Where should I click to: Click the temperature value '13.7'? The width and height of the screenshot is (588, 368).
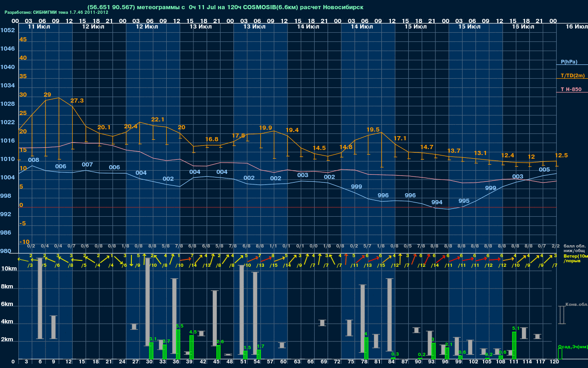(454, 151)
